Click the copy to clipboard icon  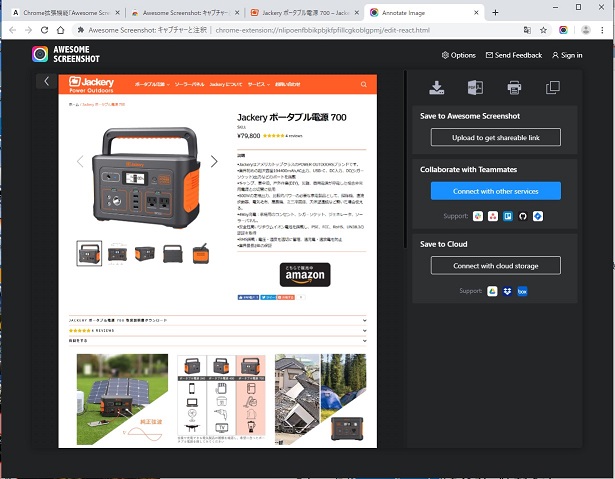(x=553, y=87)
